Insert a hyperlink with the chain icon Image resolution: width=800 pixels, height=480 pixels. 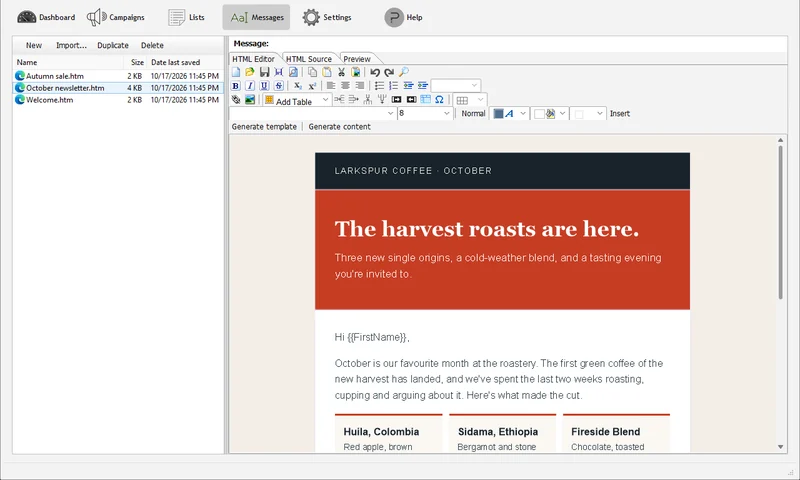pos(236,99)
